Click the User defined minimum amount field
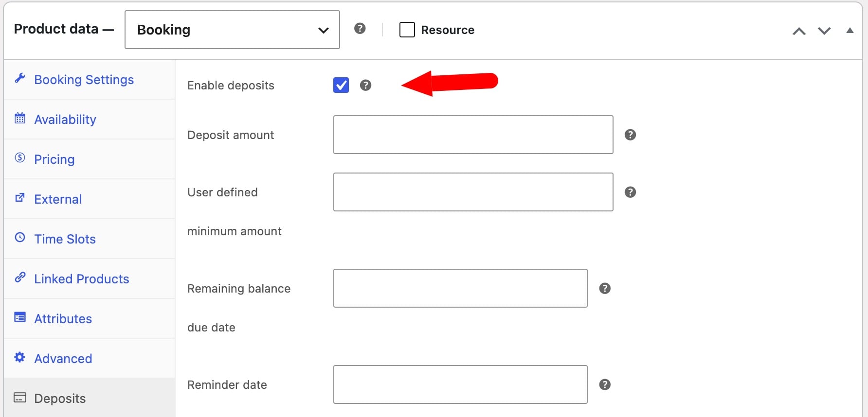 click(473, 192)
